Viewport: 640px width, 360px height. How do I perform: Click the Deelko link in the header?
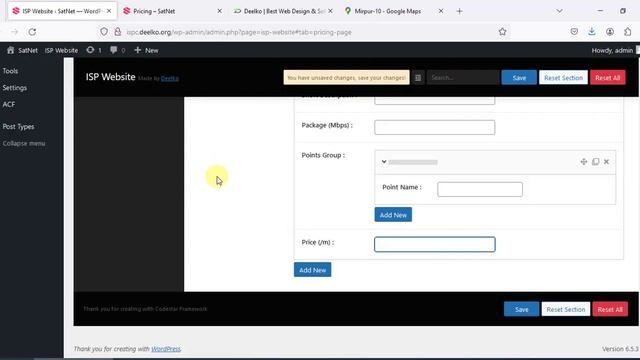(169, 78)
